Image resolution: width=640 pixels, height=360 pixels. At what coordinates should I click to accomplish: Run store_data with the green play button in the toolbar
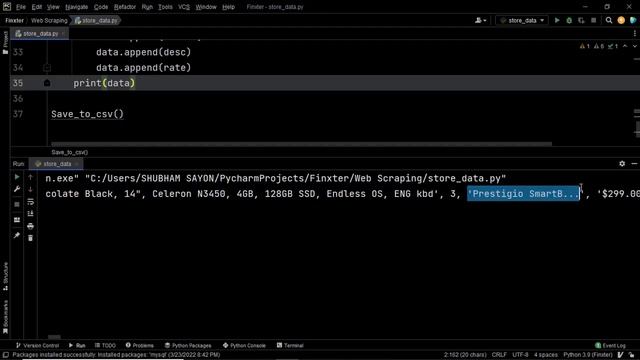pos(557,20)
